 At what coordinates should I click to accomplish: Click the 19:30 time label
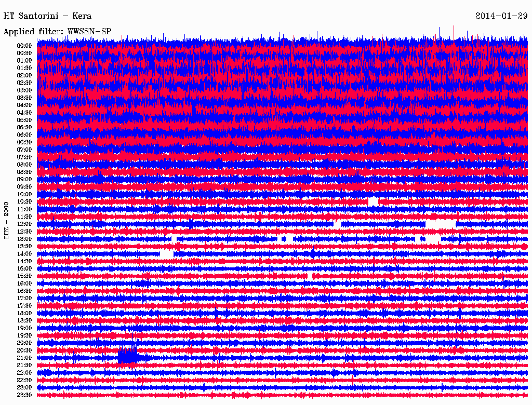pos(24,335)
